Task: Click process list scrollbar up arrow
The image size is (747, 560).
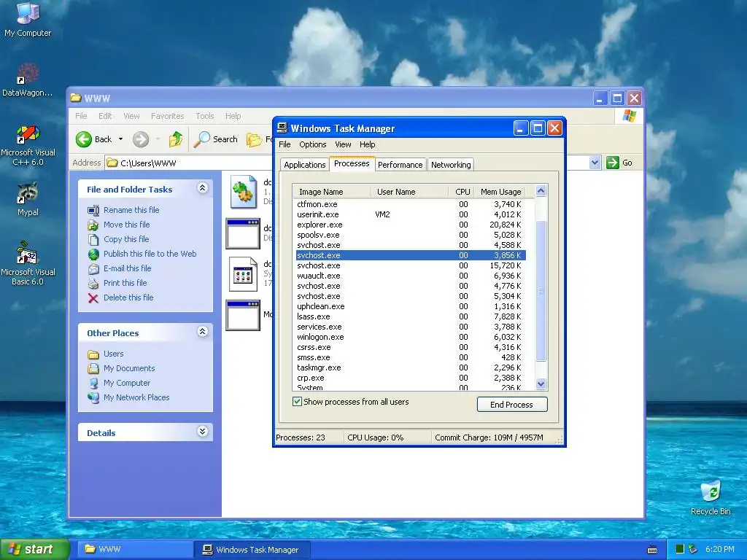Action: (541, 192)
